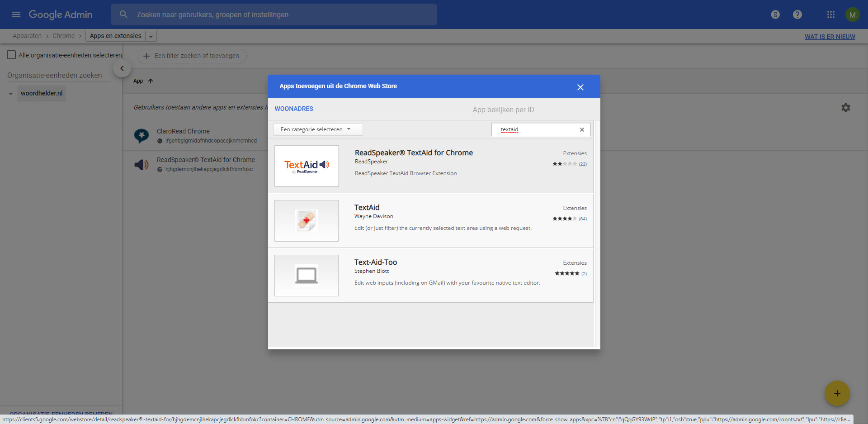Click the two-star rating of ReadSpeaker
Viewport: 868px width, 424px height.
click(x=565, y=164)
